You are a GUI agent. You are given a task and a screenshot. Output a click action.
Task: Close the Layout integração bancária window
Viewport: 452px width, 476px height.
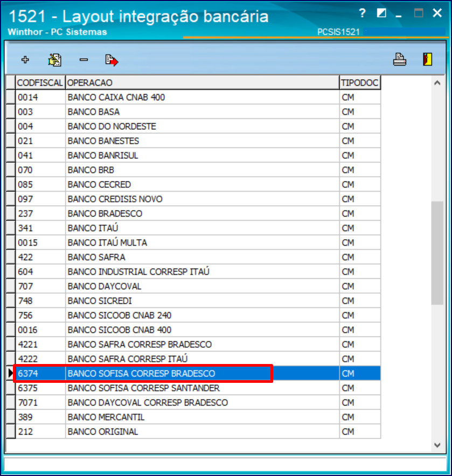(437, 13)
